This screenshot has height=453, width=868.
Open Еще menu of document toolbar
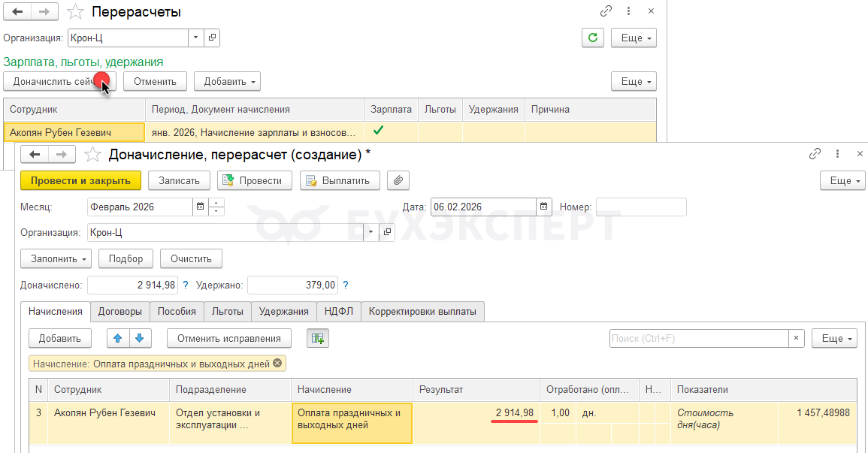tap(842, 180)
